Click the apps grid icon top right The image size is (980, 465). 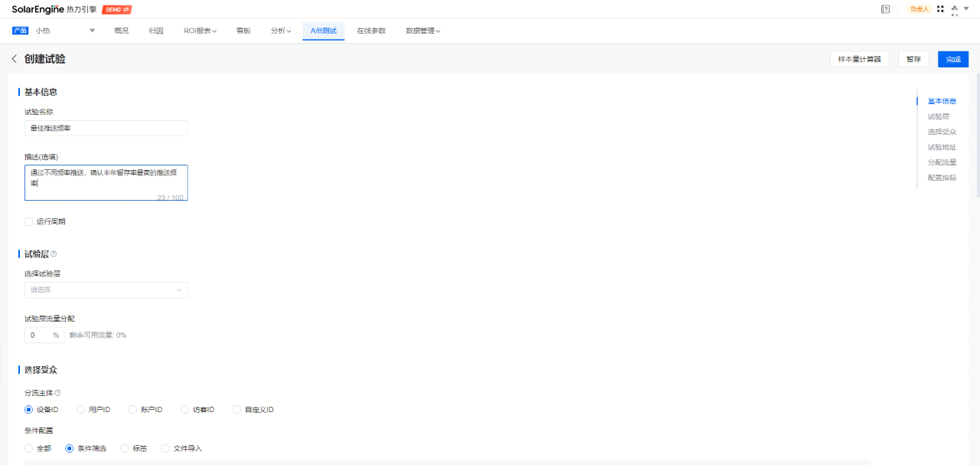(x=940, y=8)
